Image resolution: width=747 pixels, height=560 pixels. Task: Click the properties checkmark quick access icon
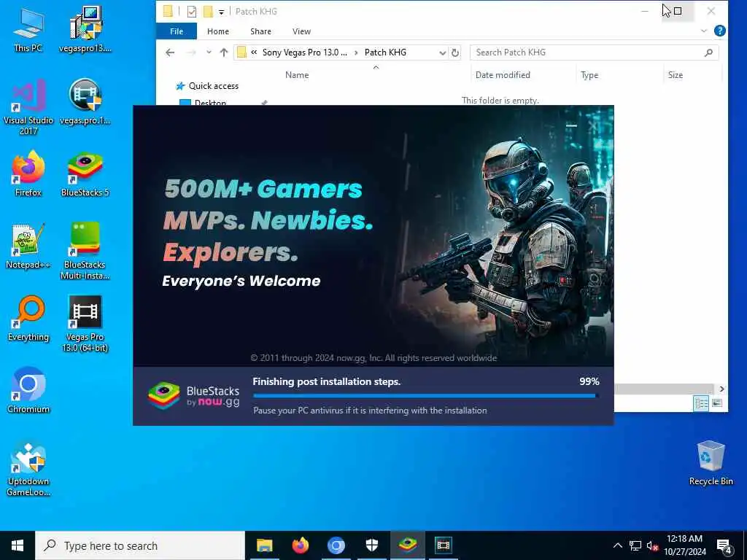click(x=192, y=12)
